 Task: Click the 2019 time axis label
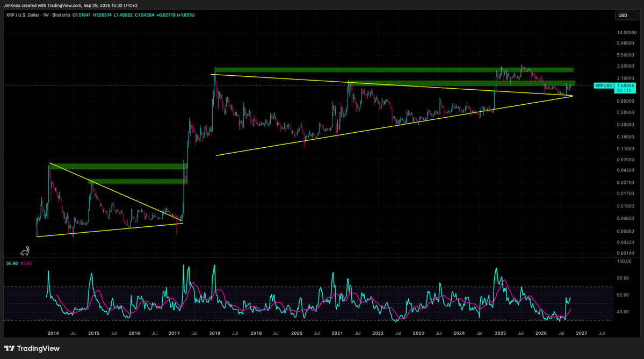256,333
